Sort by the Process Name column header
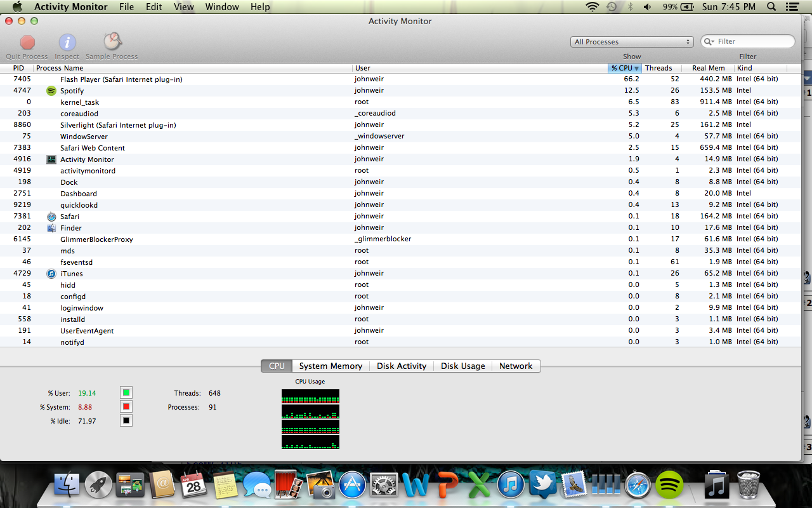The height and width of the screenshot is (508, 812). coord(193,68)
